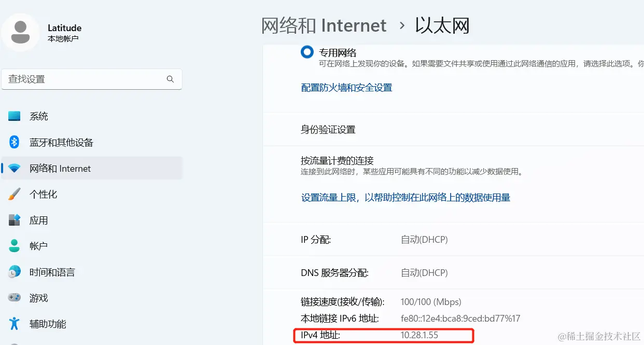This screenshot has width=644, height=345.
Task: Click the 系统 monitor icon
Action: click(x=15, y=116)
